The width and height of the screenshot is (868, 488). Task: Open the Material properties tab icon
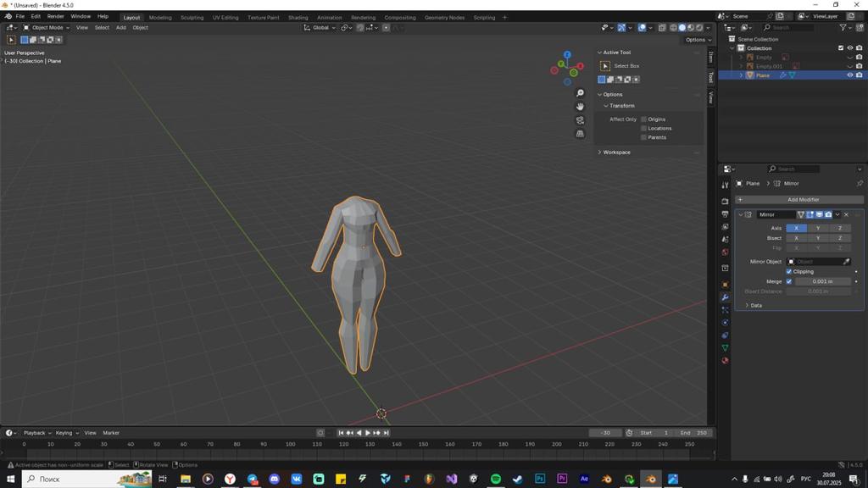(x=725, y=360)
